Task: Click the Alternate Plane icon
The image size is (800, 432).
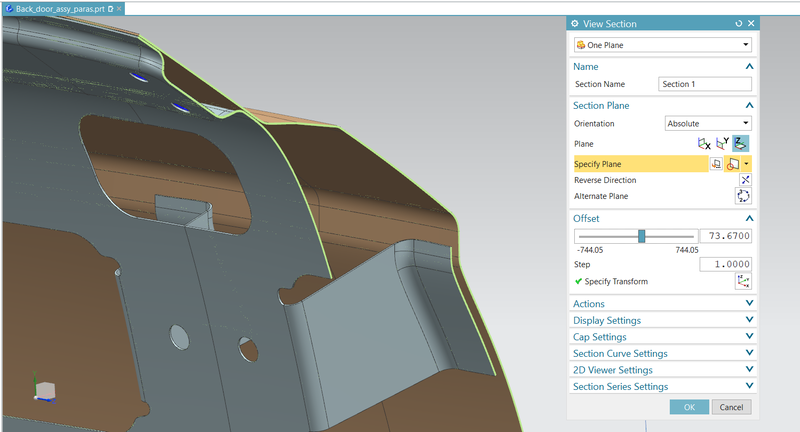Action: pos(743,196)
